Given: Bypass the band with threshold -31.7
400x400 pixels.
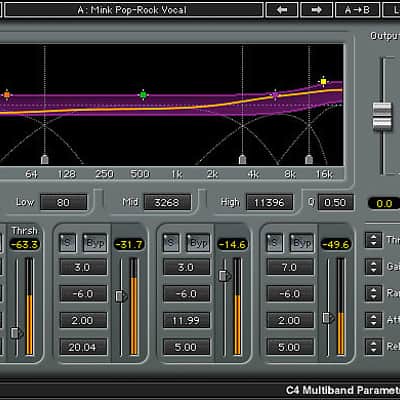Looking at the screenshot, I should pyautogui.click(x=95, y=243).
